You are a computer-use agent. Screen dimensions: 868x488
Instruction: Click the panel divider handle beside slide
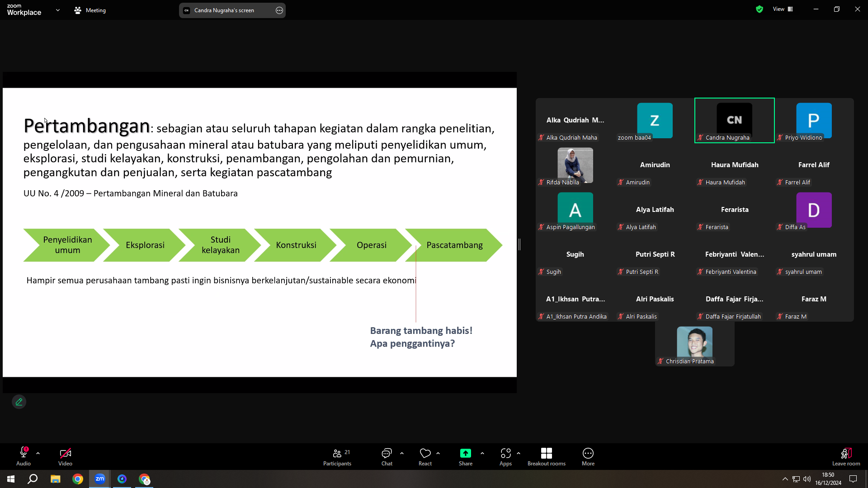pyautogui.click(x=519, y=244)
